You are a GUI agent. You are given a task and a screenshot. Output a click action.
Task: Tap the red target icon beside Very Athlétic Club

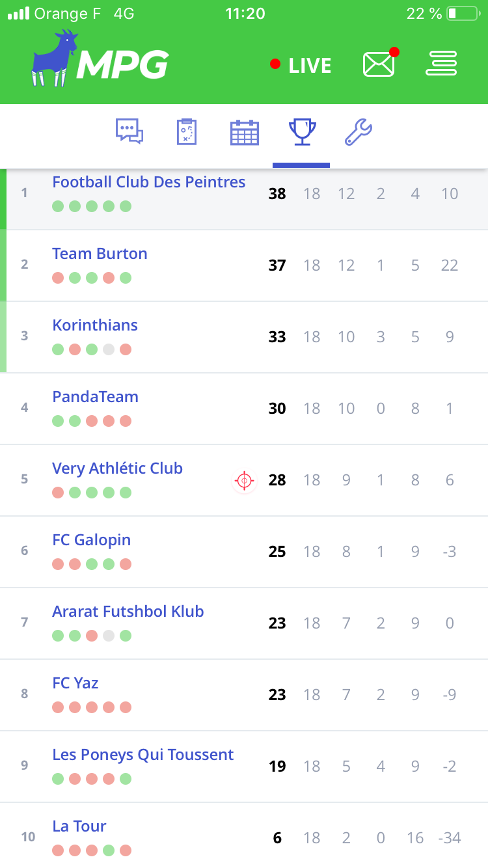pyautogui.click(x=245, y=481)
